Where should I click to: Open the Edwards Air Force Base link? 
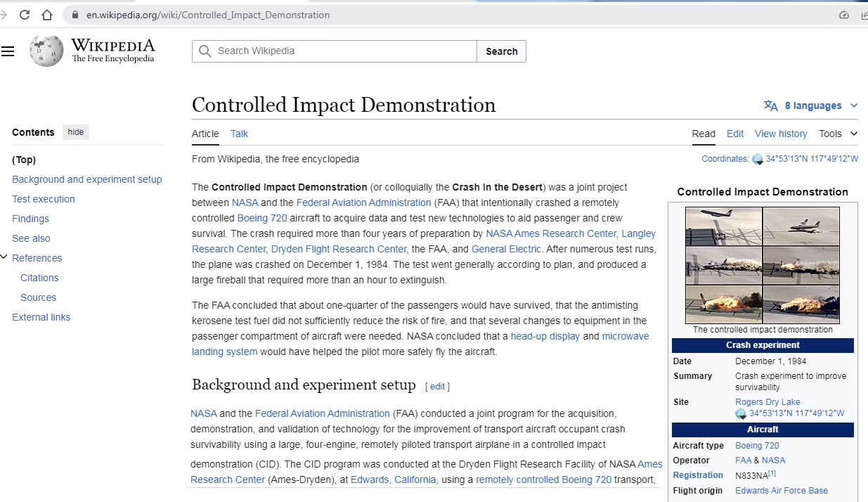782,491
